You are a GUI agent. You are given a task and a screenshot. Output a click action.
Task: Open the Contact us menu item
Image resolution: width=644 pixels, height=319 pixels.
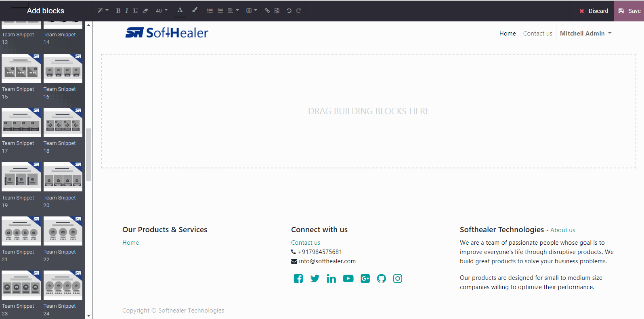click(537, 34)
